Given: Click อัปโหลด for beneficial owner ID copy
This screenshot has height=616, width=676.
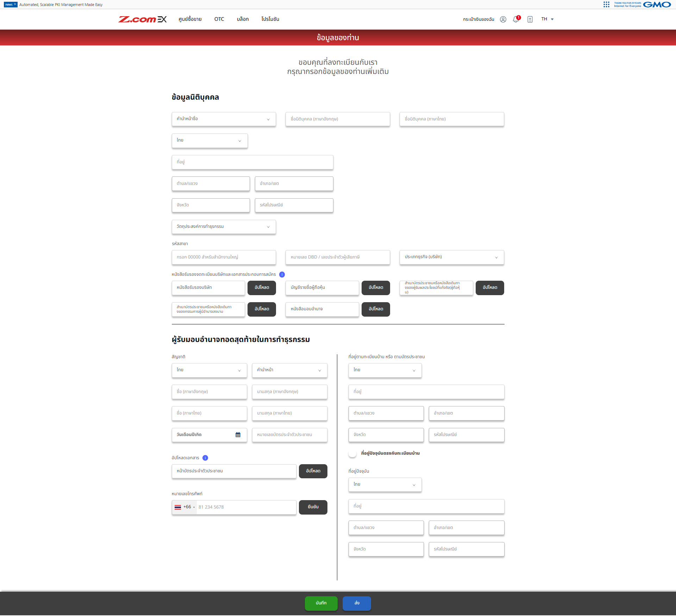Looking at the screenshot, I should (x=490, y=288).
